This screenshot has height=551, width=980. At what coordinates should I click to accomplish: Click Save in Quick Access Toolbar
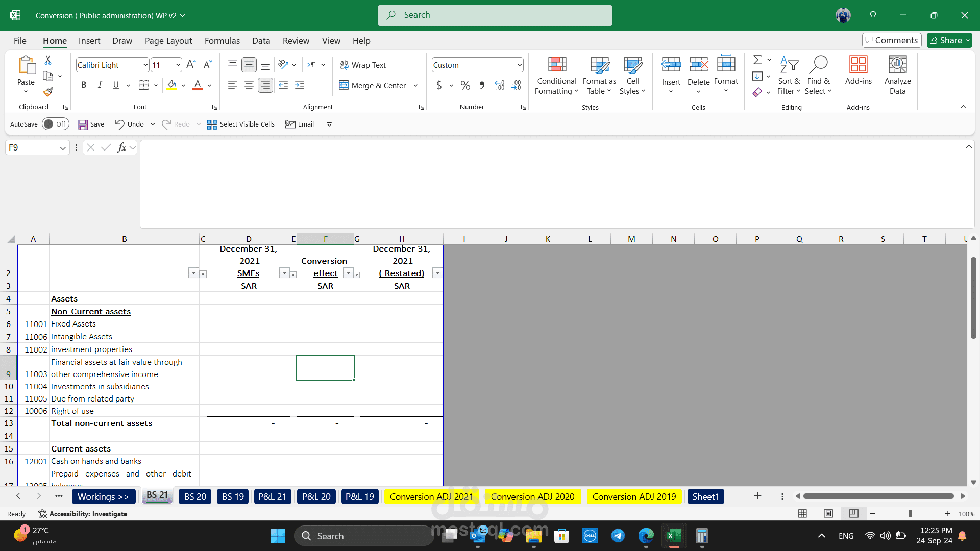(91, 124)
